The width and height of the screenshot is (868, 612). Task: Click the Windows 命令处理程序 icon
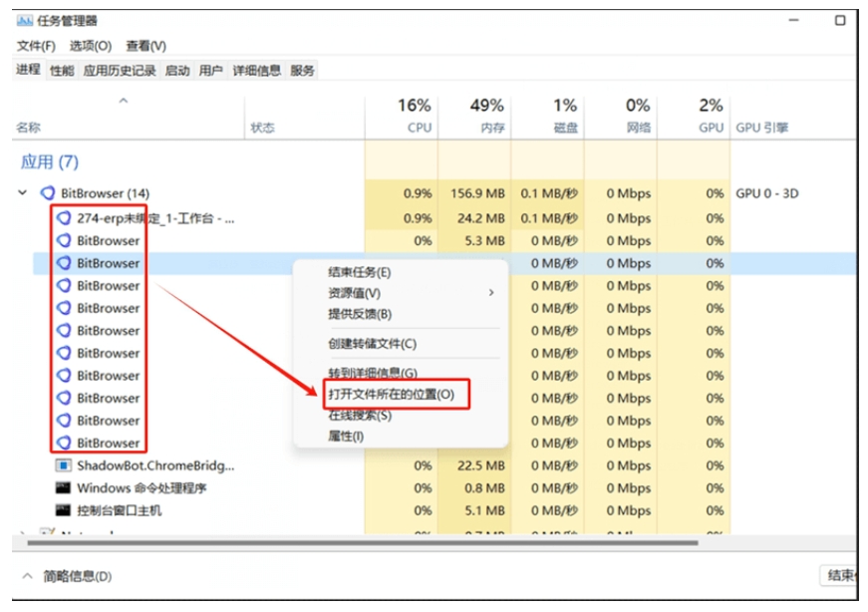tap(63, 488)
